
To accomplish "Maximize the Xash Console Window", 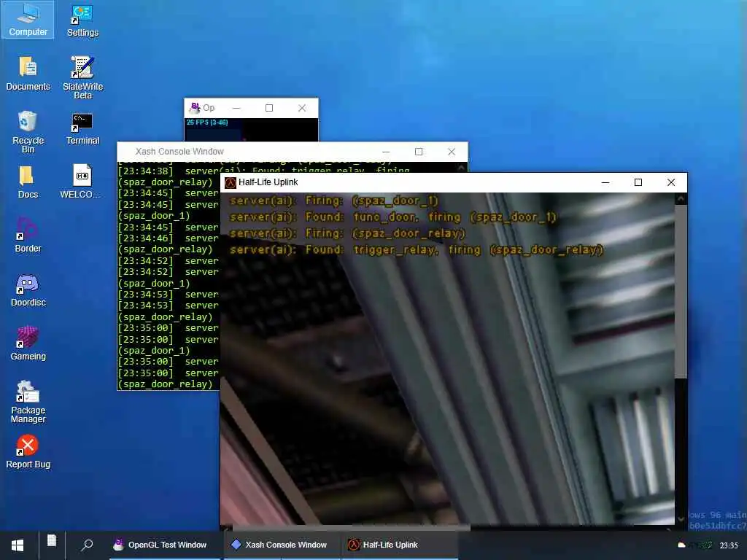I will click(x=419, y=152).
